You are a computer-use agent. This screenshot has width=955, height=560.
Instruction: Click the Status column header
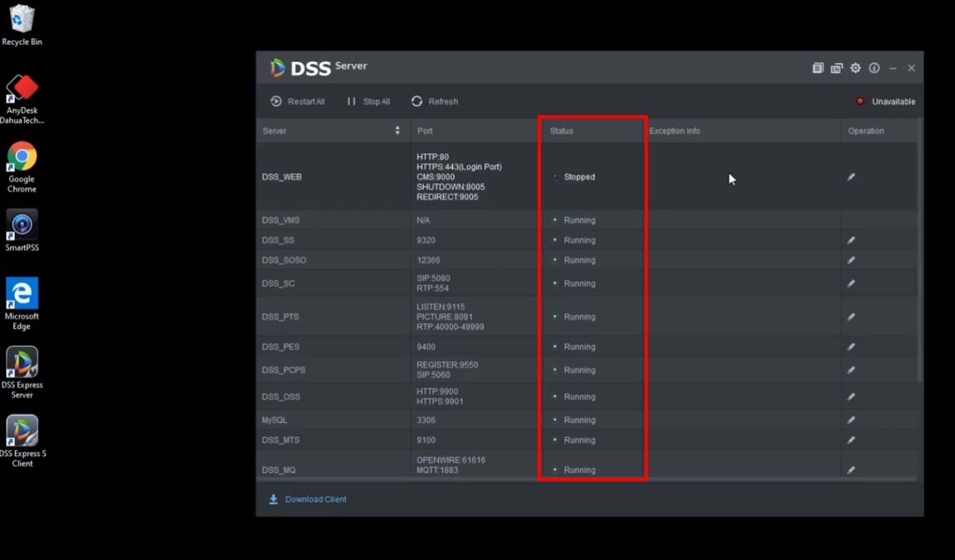[x=561, y=131]
